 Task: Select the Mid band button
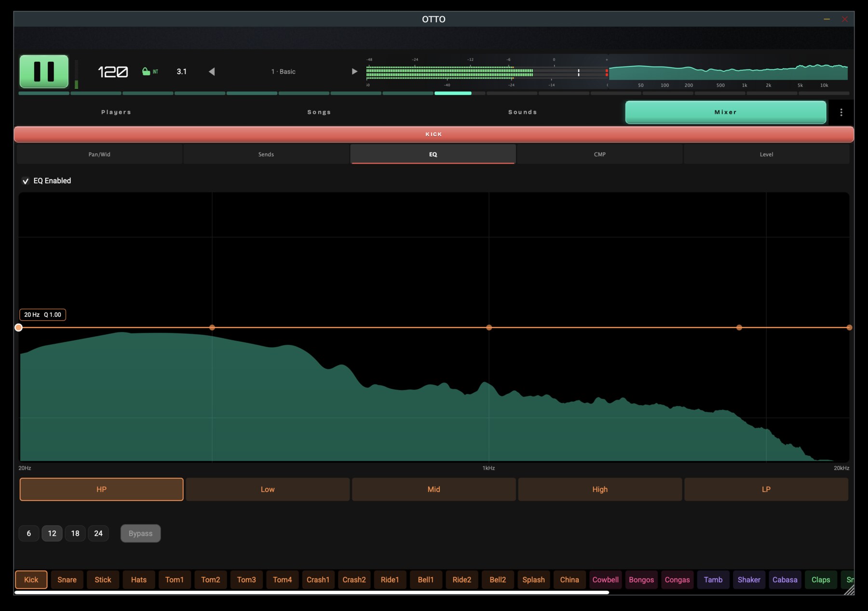pyautogui.click(x=434, y=489)
